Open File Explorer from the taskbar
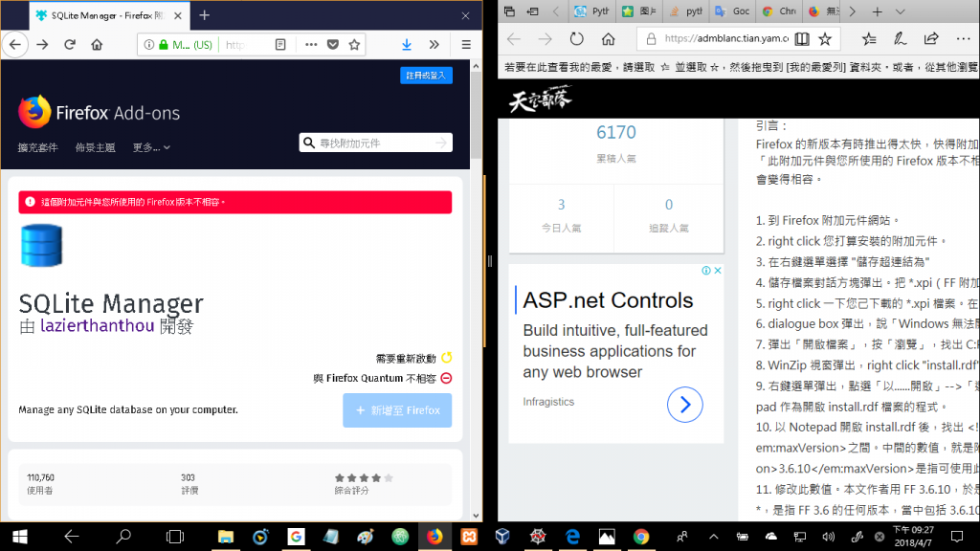The image size is (980, 551). pyautogui.click(x=226, y=537)
